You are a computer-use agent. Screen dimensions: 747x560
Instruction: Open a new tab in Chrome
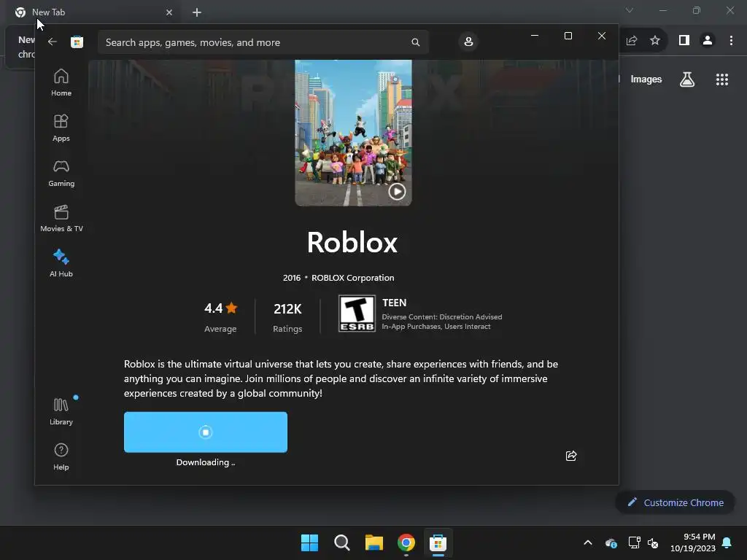pos(197,12)
